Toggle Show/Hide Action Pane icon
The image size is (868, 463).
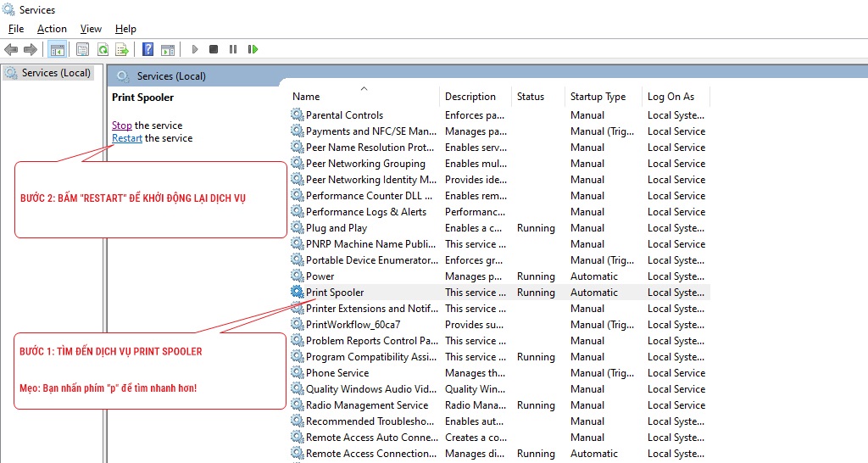[168, 50]
